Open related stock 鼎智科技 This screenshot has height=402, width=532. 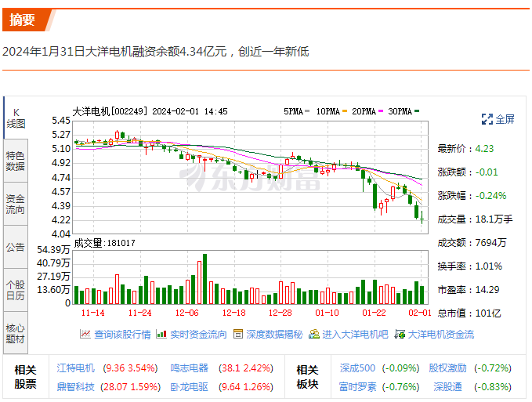(x=75, y=387)
